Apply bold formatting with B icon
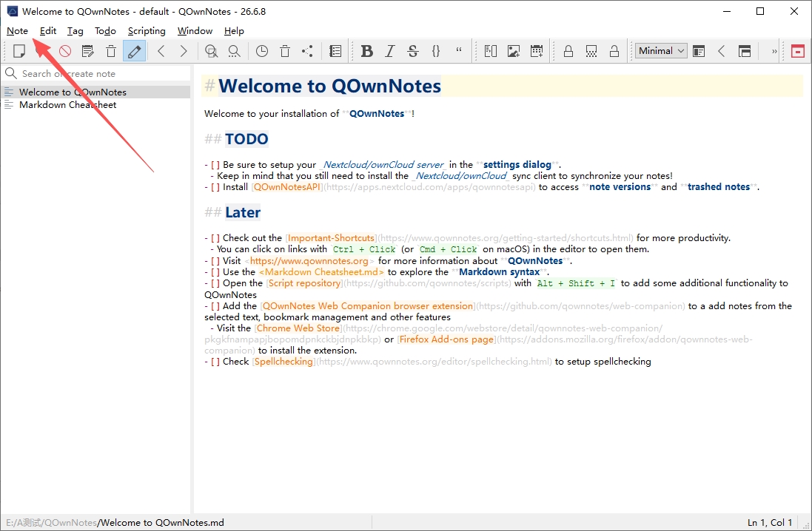Viewport: 812px width, 531px height. 366,51
